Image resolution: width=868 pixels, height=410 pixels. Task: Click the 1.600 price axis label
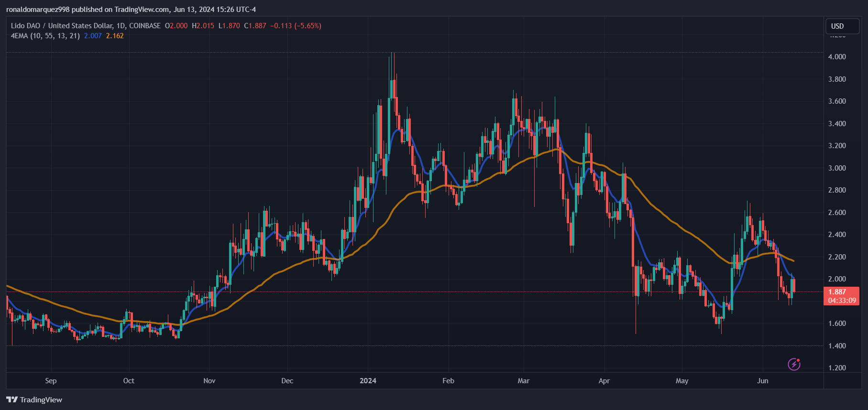tap(837, 324)
